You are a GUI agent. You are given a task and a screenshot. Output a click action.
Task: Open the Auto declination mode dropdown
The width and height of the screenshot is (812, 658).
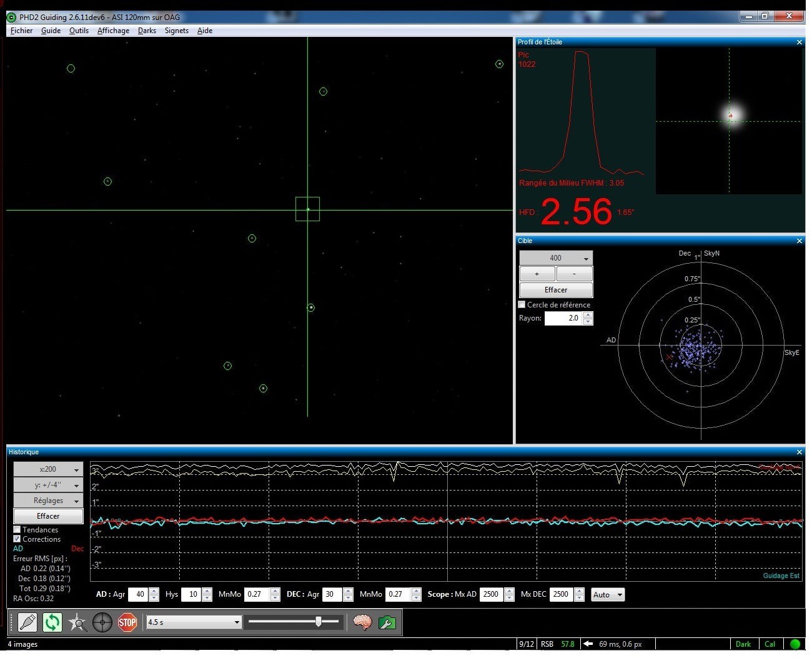[608, 595]
